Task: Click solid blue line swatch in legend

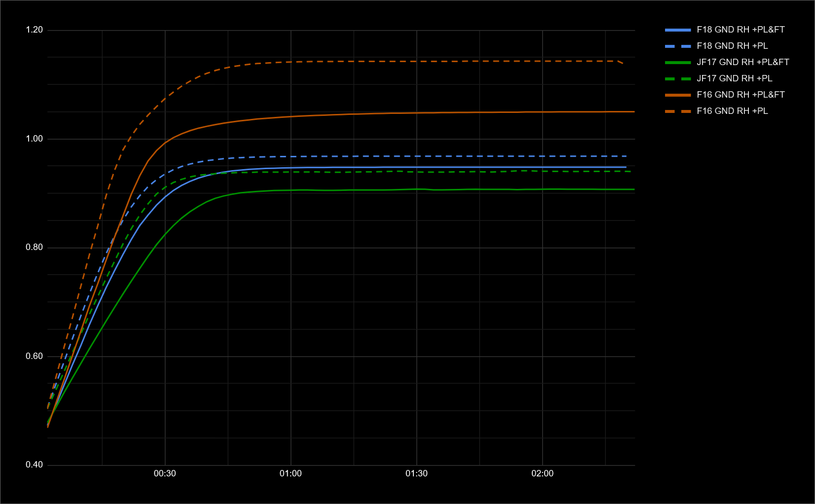Action: coord(678,30)
